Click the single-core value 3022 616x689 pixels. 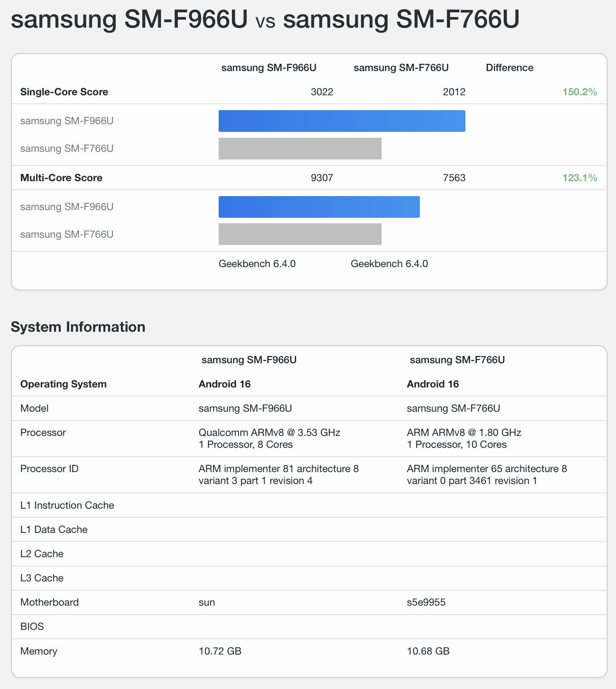[322, 92]
